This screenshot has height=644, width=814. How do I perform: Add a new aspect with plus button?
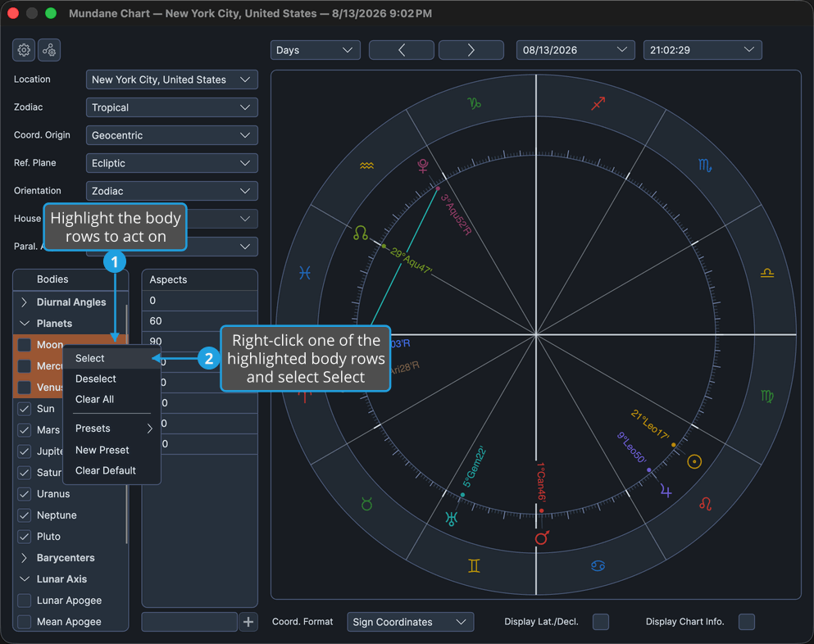tap(248, 622)
